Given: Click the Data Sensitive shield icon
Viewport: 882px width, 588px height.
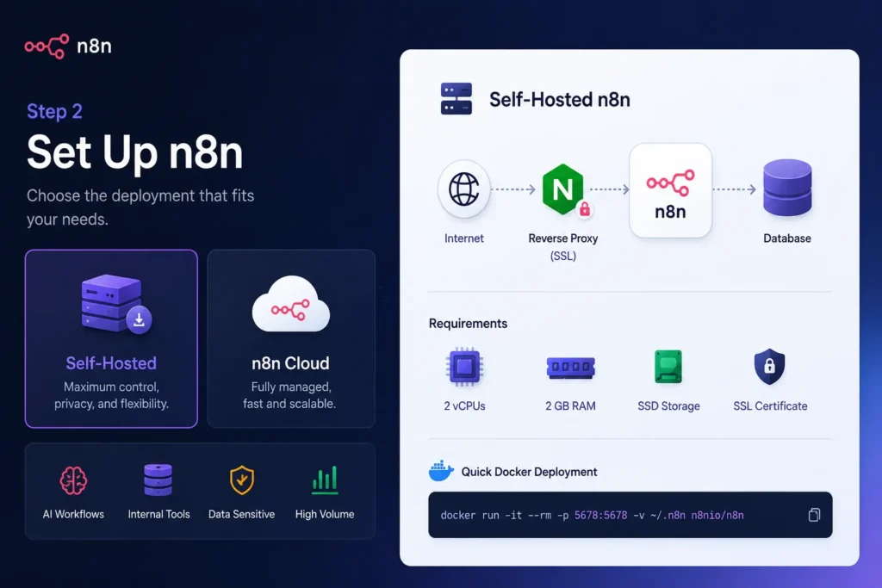Looking at the screenshot, I should pos(242,480).
